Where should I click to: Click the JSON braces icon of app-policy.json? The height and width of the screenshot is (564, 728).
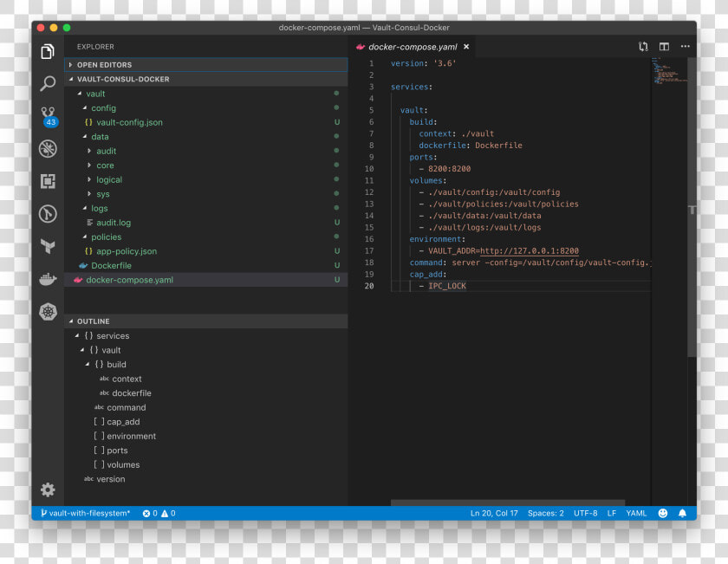[88, 251]
